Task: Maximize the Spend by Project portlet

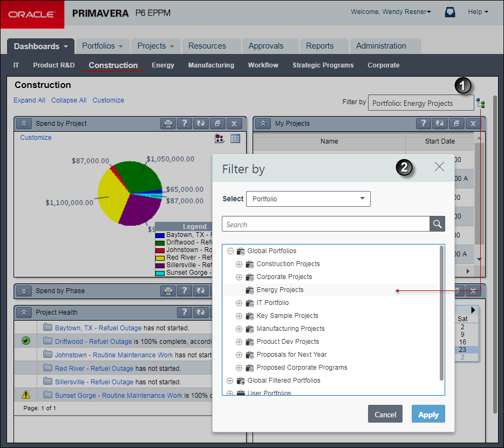Action: tap(217, 124)
